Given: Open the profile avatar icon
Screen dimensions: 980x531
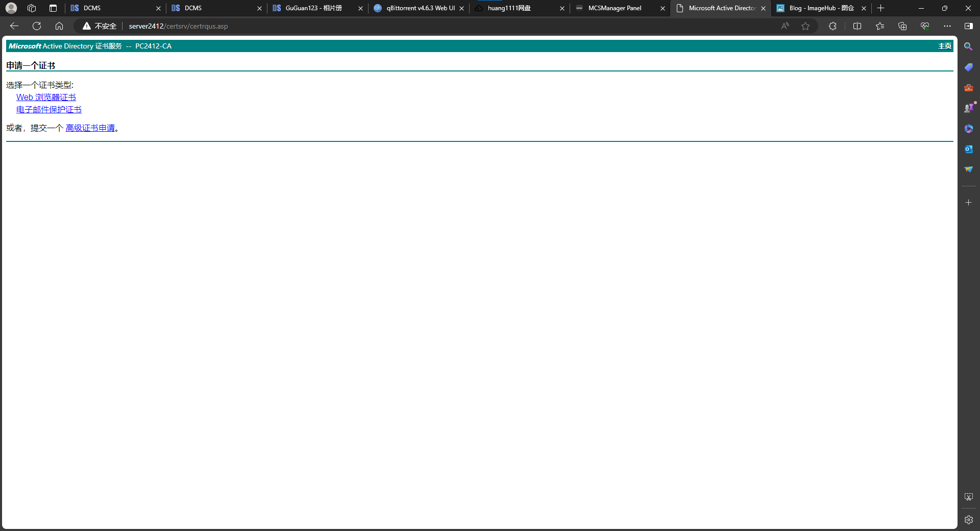Looking at the screenshot, I should 11,8.
